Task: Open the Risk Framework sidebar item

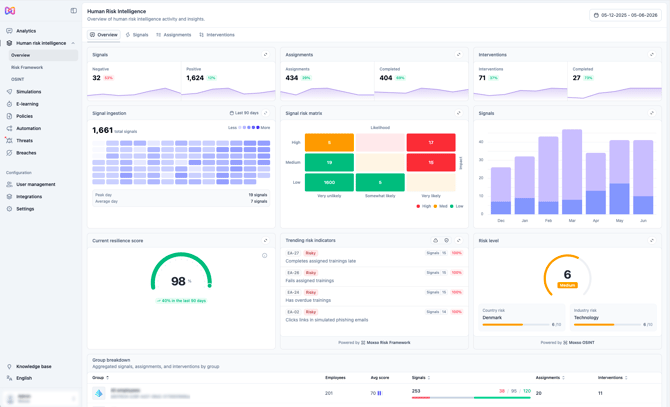Action: click(27, 67)
